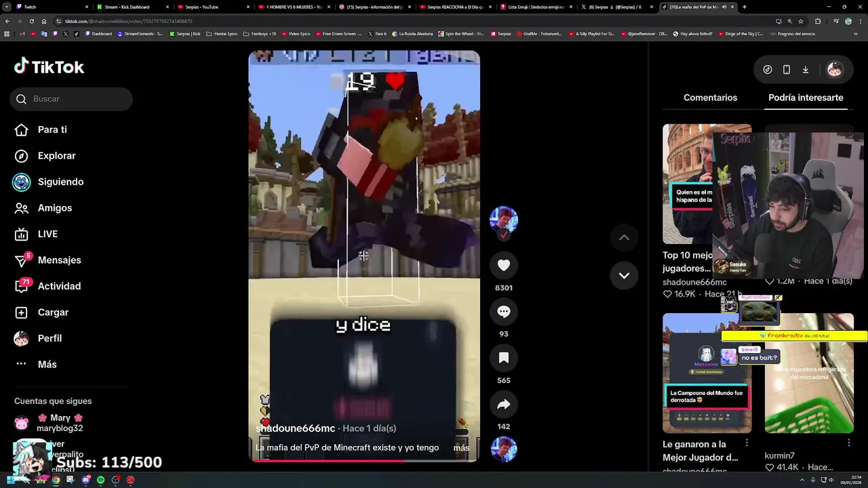Open the Para ti feed
This screenshot has width=868, height=488.
(x=52, y=129)
